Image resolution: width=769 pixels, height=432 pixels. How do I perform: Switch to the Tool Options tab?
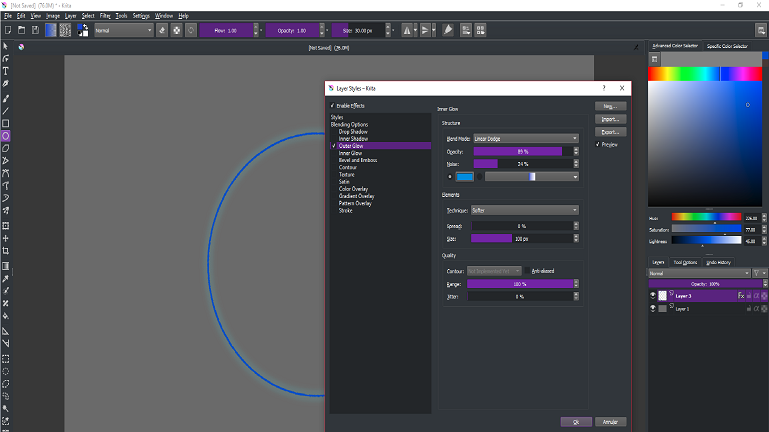685,262
